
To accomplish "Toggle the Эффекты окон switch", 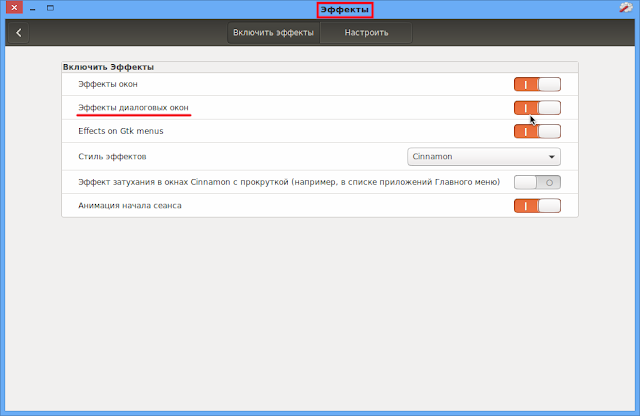I will click(x=537, y=85).
